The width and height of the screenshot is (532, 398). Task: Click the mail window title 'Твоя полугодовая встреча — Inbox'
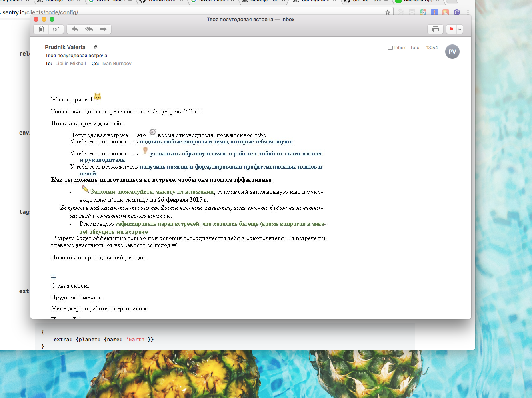(250, 19)
